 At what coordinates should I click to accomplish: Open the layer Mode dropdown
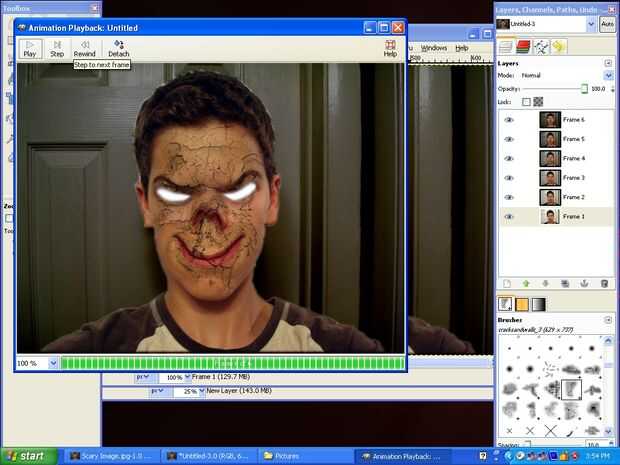coord(608,75)
